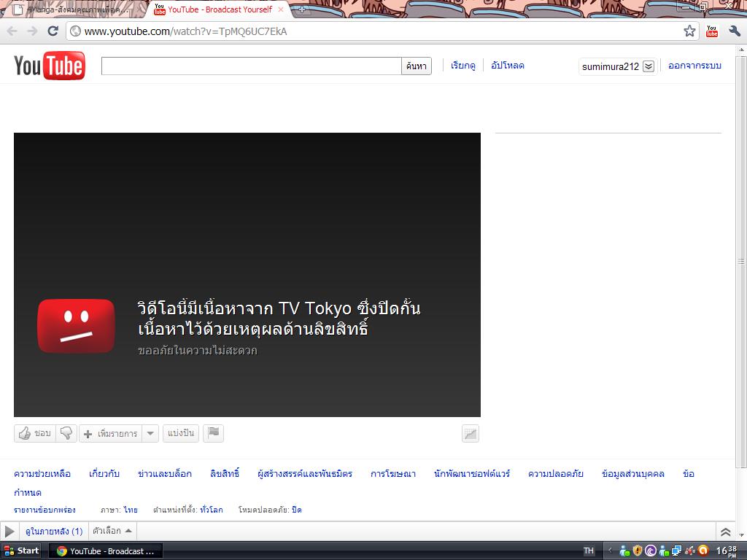Screen dimensions: 747x560
Task: Change language setting ไทย
Action: (x=131, y=510)
